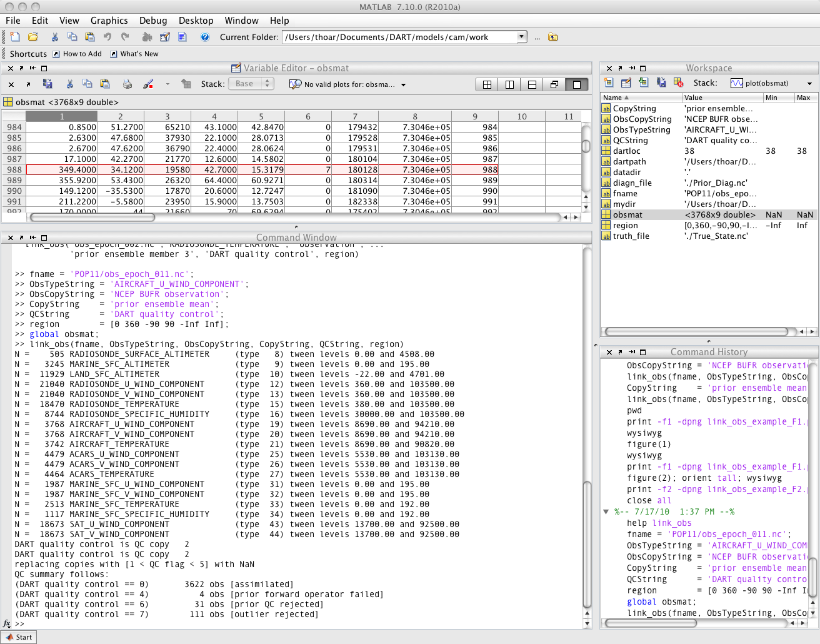
Task: Select the Paste icon in Variable Editor
Action: [104, 84]
